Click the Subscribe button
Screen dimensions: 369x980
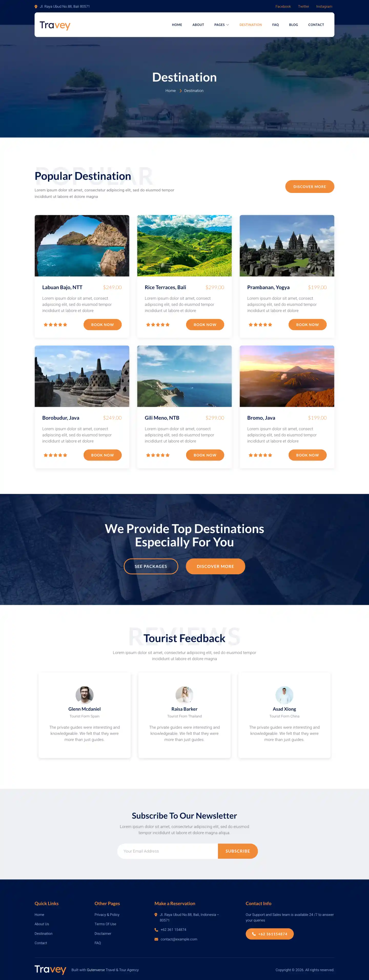tap(238, 851)
